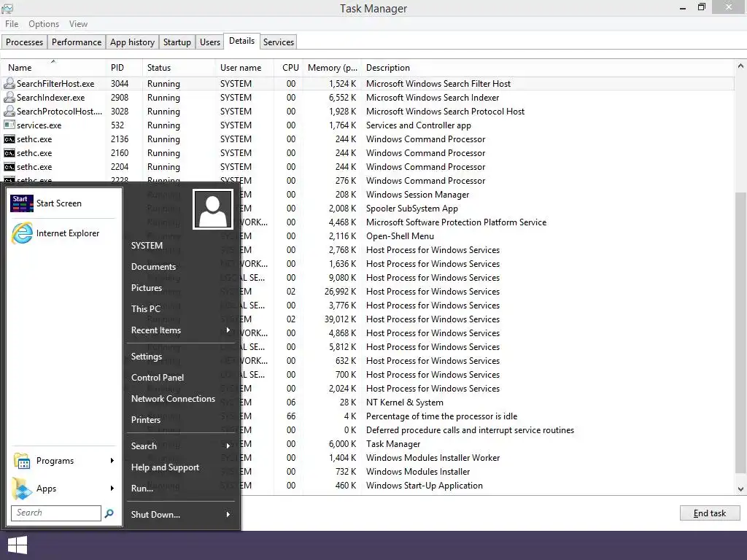
Task: Click the search magnifier icon
Action: pyautogui.click(x=109, y=513)
